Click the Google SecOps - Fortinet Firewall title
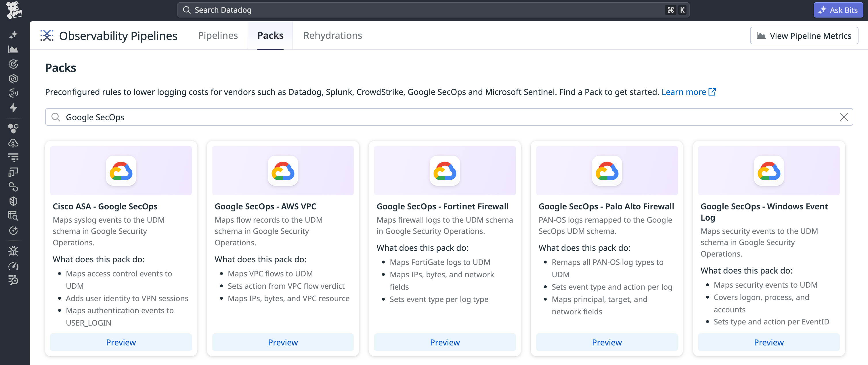 tap(442, 206)
